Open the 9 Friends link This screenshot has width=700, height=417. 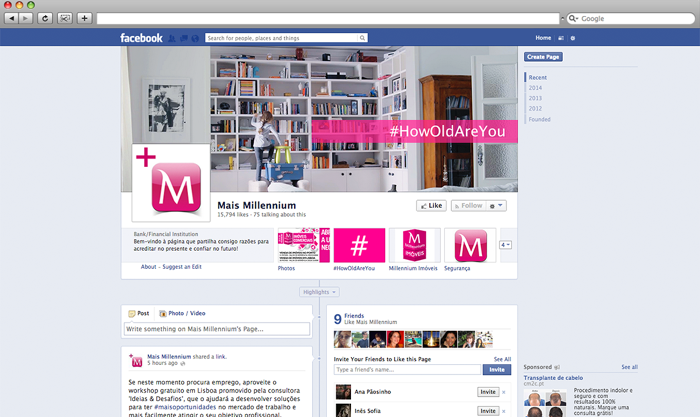tap(354, 316)
